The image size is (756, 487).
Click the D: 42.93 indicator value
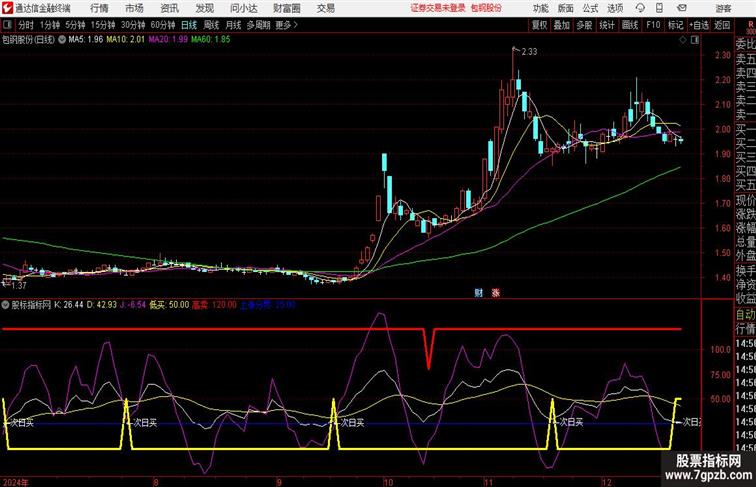click(102, 305)
